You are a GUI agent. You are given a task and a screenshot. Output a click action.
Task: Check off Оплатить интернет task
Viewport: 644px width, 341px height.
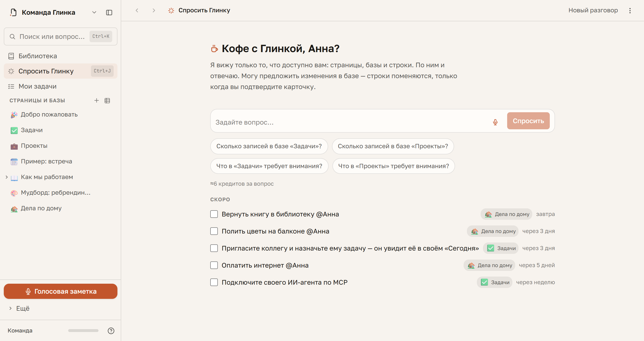coord(214,265)
